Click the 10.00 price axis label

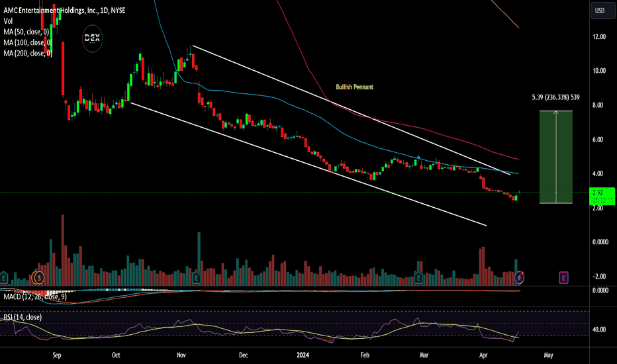[x=599, y=71]
